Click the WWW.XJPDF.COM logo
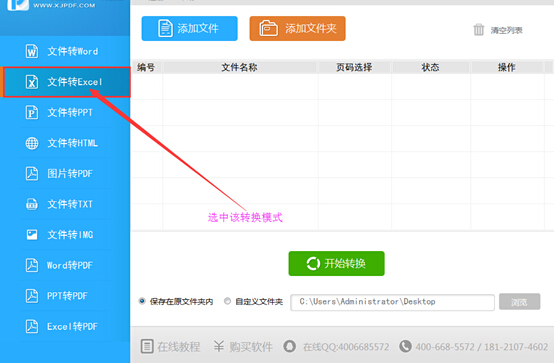The image size is (554, 363). click(x=64, y=5)
